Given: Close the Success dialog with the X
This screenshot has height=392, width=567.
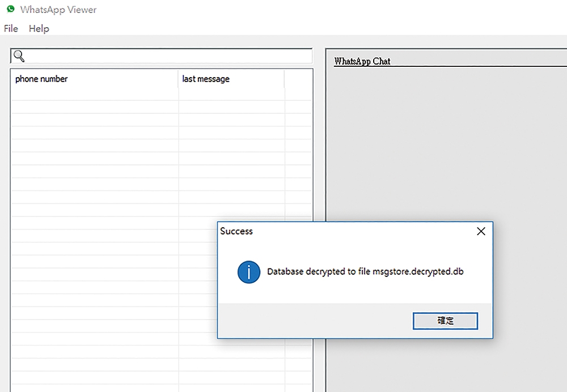Looking at the screenshot, I should click(481, 231).
